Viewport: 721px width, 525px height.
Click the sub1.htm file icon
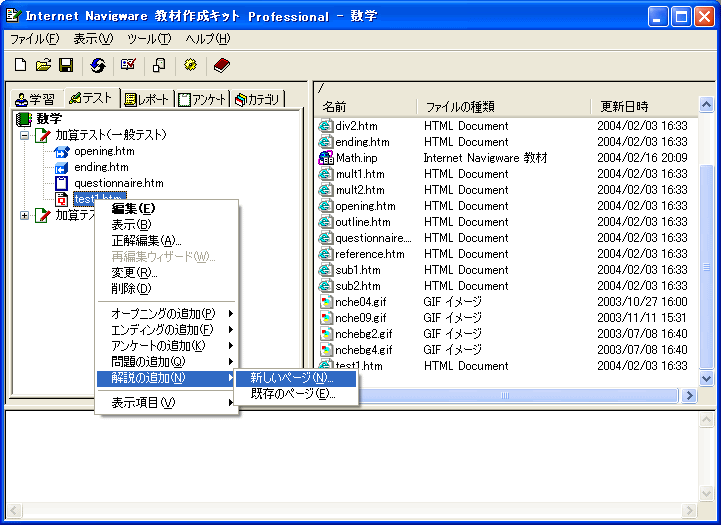pos(326,270)
